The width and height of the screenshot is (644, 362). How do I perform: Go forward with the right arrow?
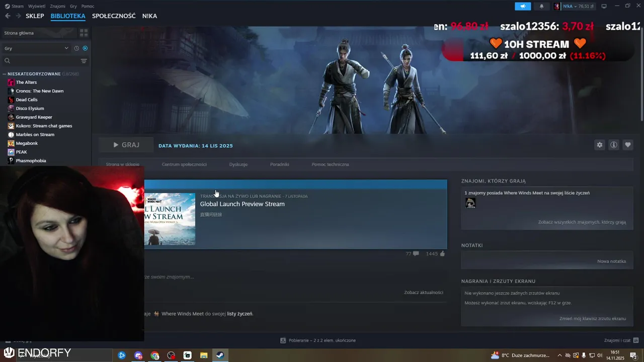[x=18, y=16]
